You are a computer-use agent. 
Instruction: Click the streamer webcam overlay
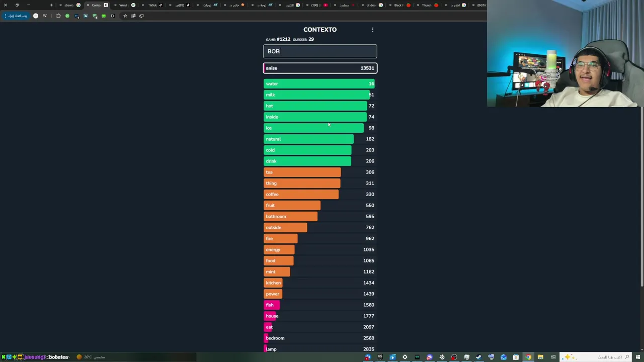(566, 53)
